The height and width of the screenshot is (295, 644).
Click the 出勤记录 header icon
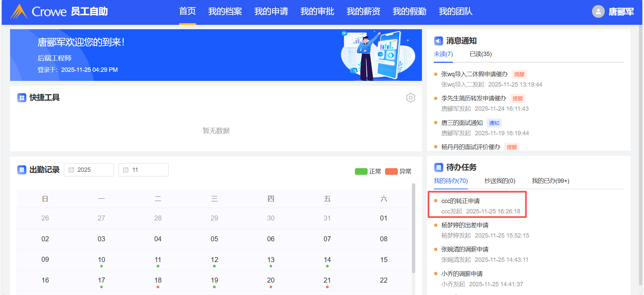click(x=22, y=170)
